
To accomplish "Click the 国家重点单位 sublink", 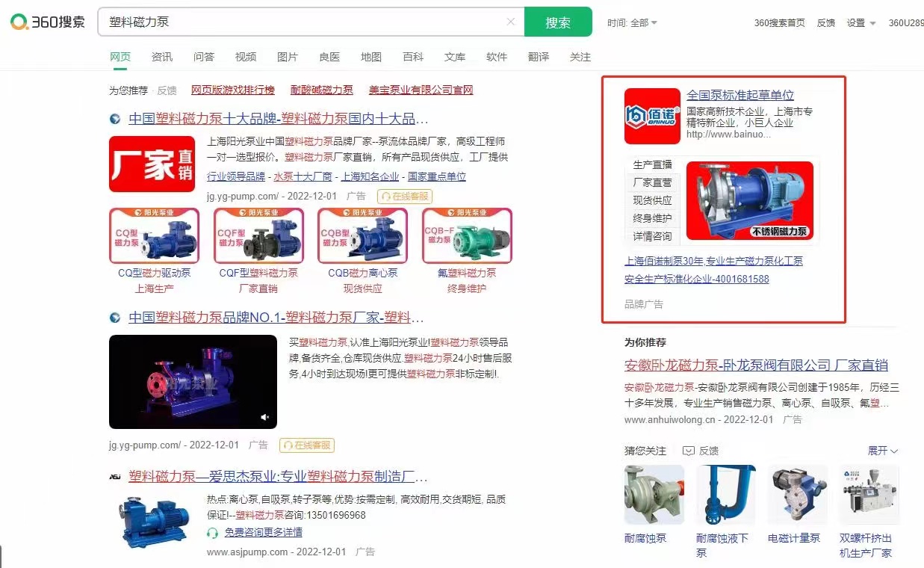I will (x=437, y=177).
